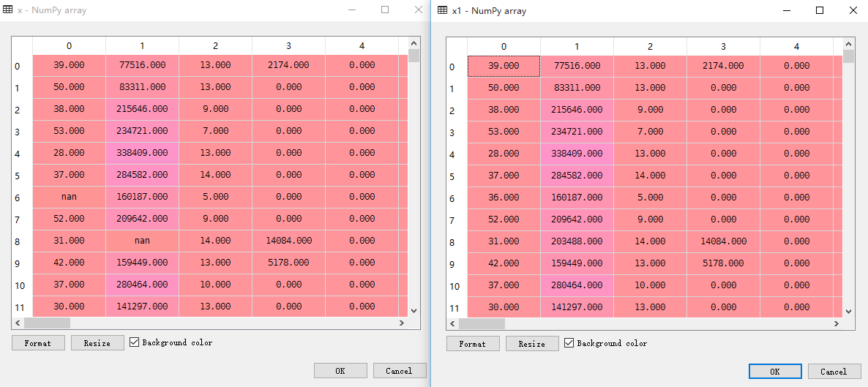868x387 pixels.
Task: Select cell 42.000 in x window
Action: click(x=70, y=263)
